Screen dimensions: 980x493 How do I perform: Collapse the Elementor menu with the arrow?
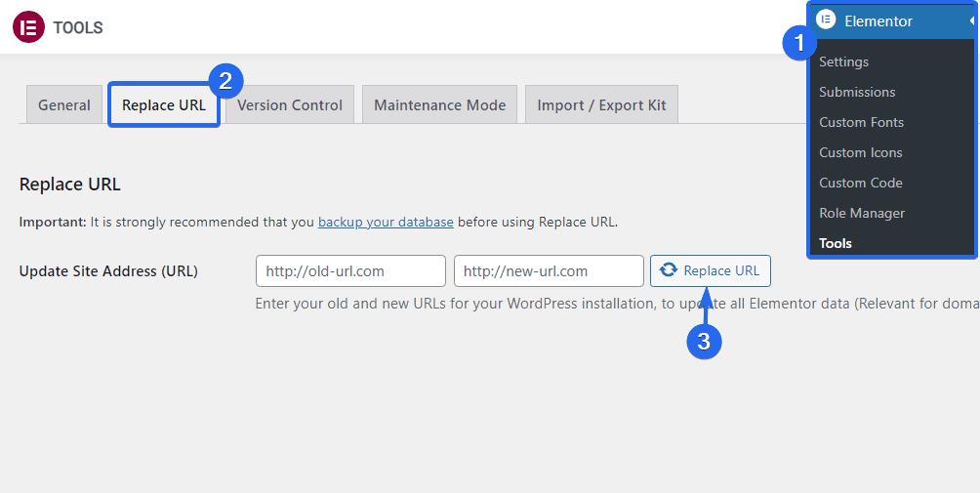pyautogui.click(x=971, y=21)
